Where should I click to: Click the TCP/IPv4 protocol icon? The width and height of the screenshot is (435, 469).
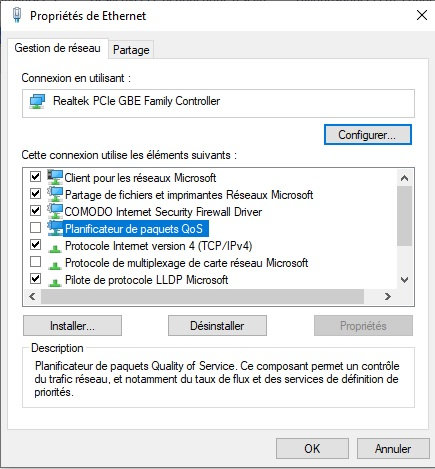coord(55,248)
